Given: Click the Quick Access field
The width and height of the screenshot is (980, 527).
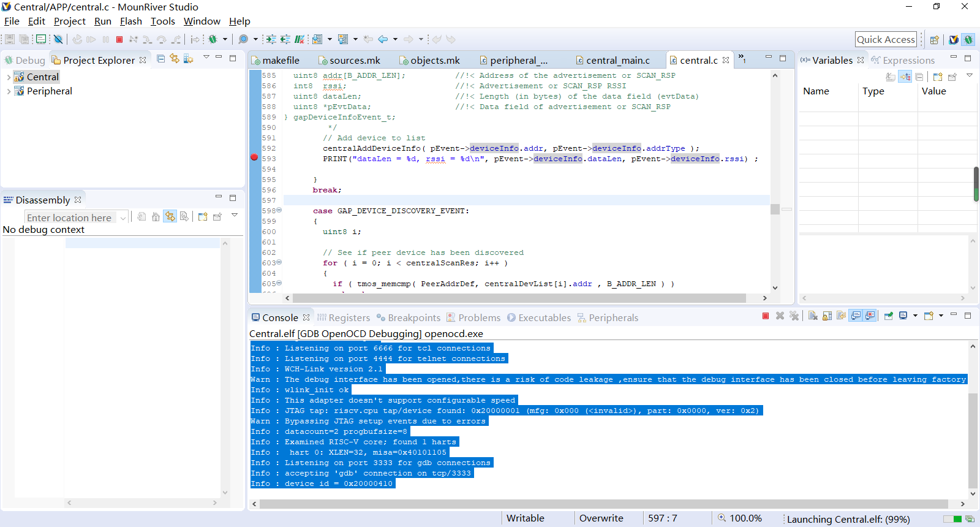Looking at the screenshot, I should 886,39.
